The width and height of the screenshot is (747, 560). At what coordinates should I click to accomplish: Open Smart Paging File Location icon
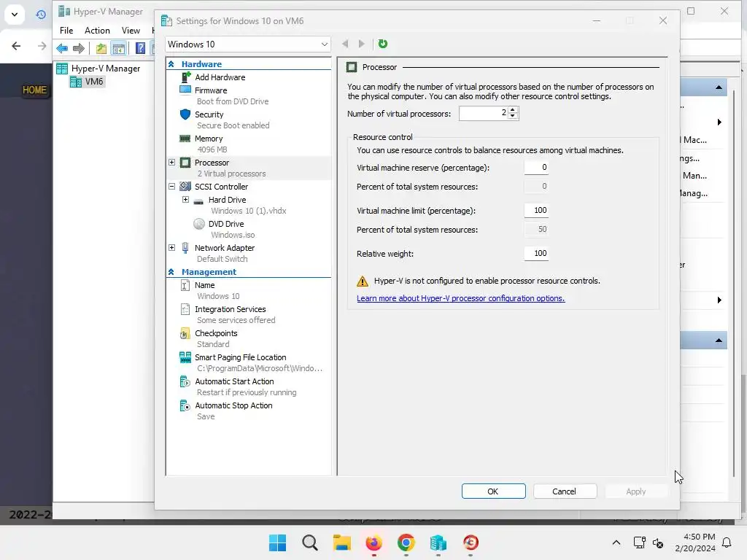click(x=185, y=357)
